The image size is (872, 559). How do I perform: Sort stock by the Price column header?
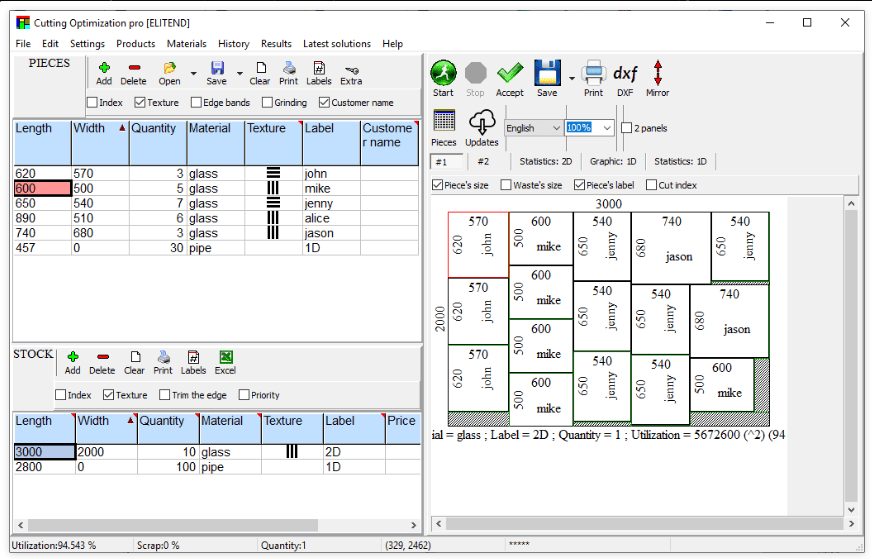coord(403,428)
